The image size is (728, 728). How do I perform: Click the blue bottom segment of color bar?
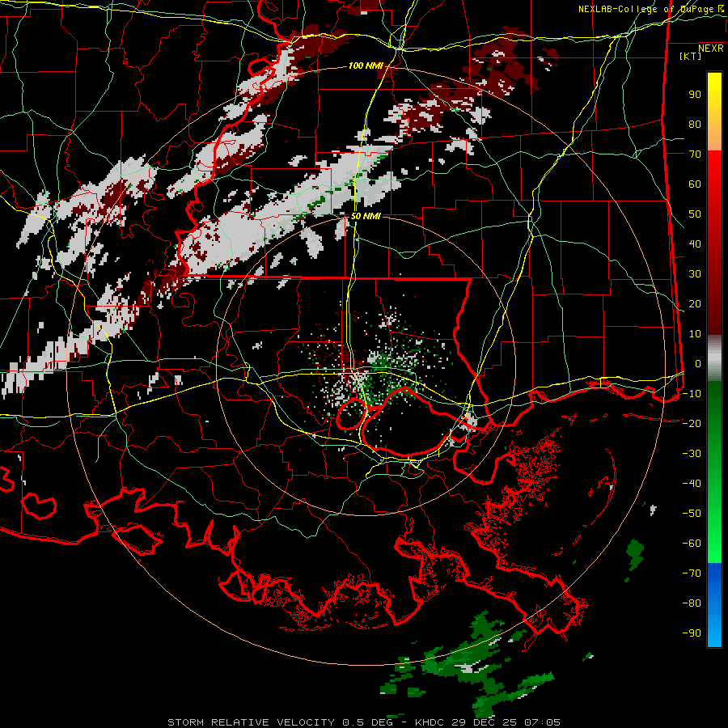(x=714, y=604)
